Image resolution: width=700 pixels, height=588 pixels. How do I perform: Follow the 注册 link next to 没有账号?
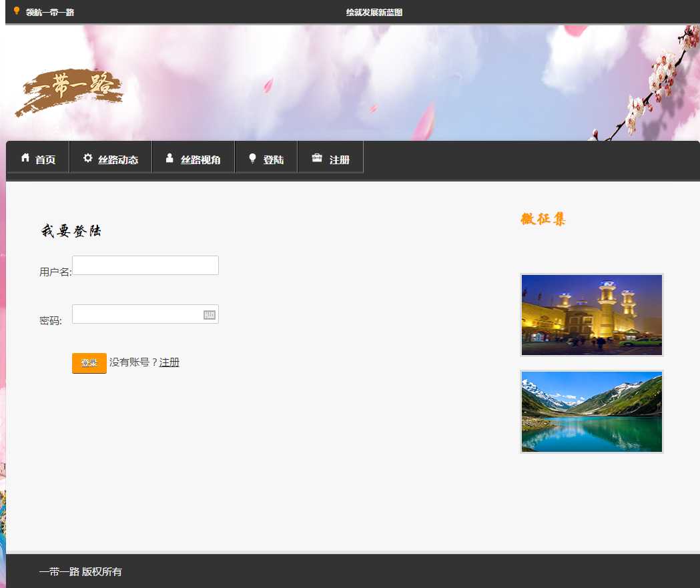(x=169, y=362)
